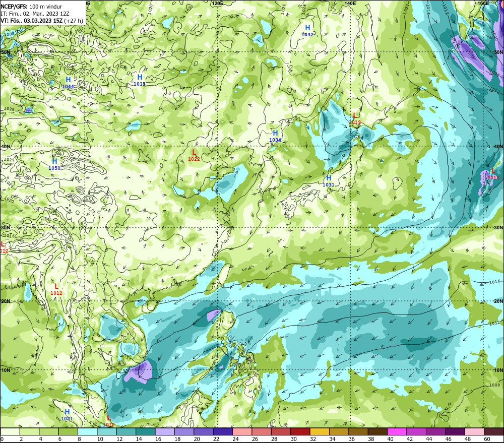This screenshot has height=443, width=504.
Task: Click the 160E longitude label
Action: 483,3
